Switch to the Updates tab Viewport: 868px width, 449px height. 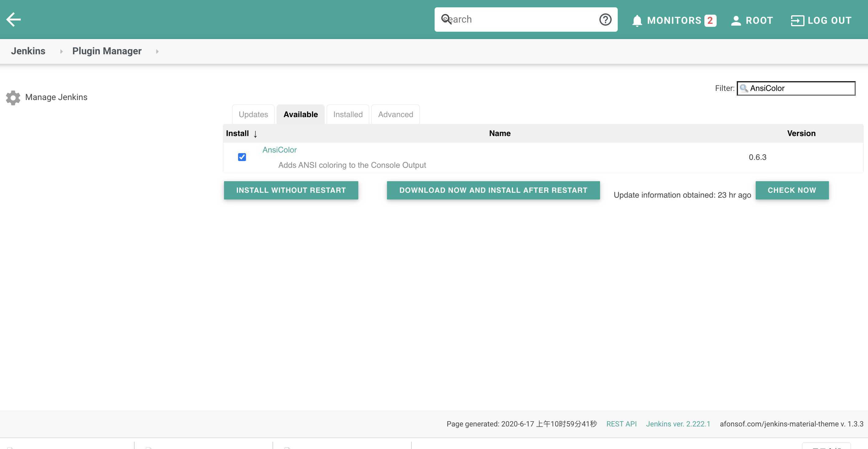253,114
